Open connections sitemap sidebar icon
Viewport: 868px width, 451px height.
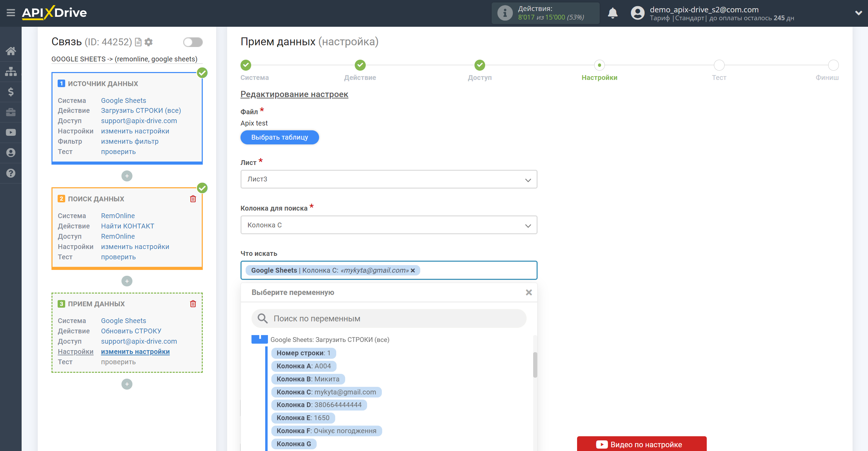coord(11,71)
